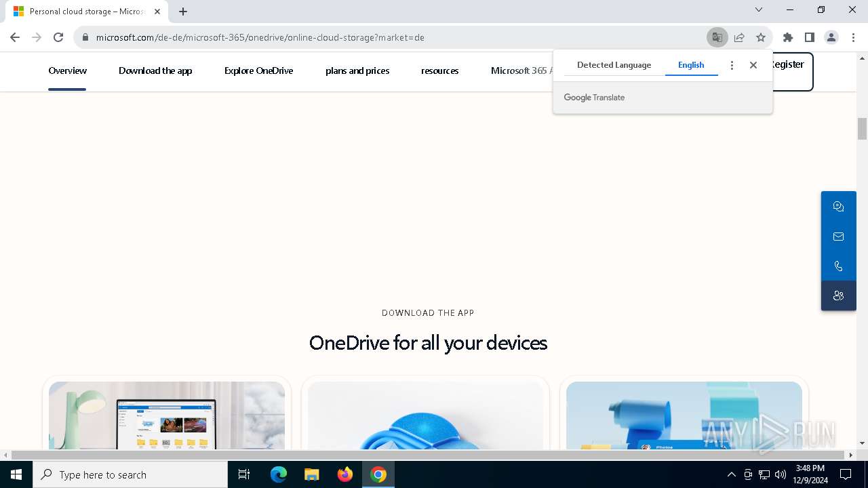Open the Google Translate icon in address bar
868x488 pixels.
pyautogui.click(x=717, y=37)
